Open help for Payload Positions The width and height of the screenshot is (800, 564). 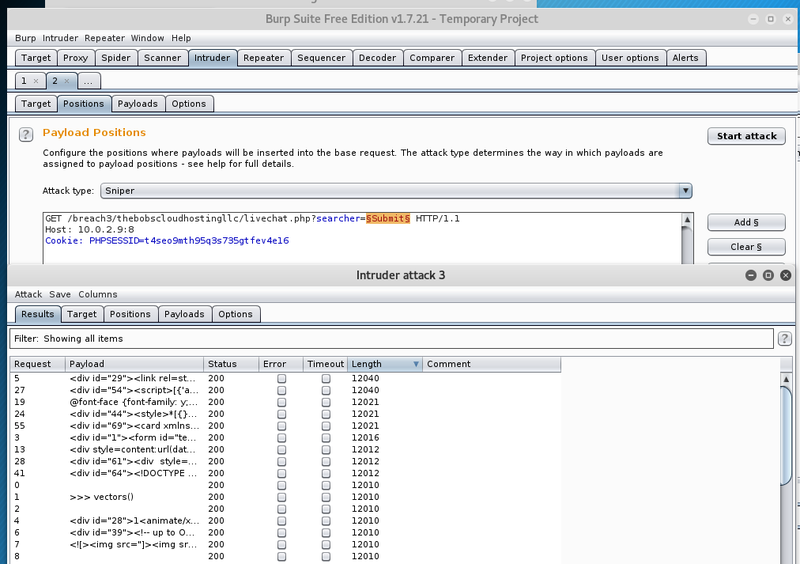tap(25, 134)
